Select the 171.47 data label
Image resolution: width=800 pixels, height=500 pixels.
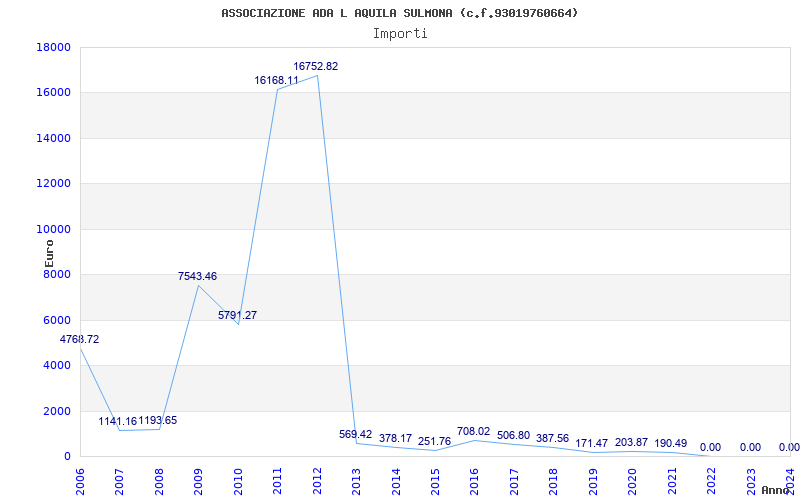[592, 443]
